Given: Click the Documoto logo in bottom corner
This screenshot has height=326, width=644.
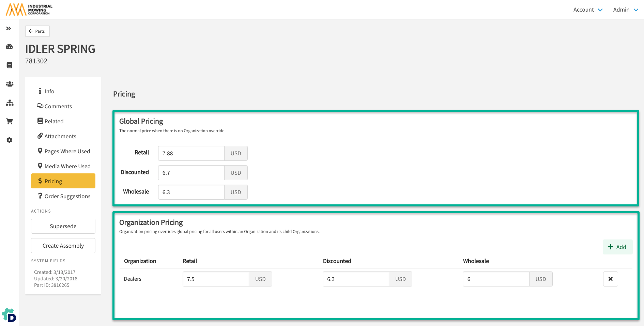Looking at the screenshot, I should tap(9, 315).
